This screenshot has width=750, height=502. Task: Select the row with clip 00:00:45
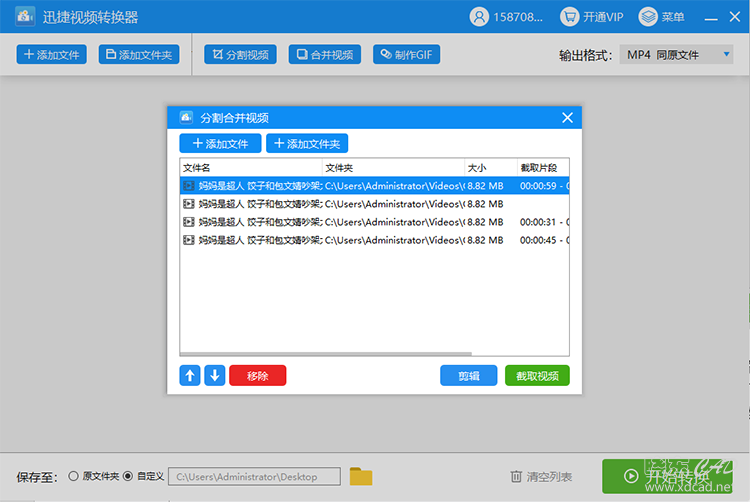[x=375, y=240]
